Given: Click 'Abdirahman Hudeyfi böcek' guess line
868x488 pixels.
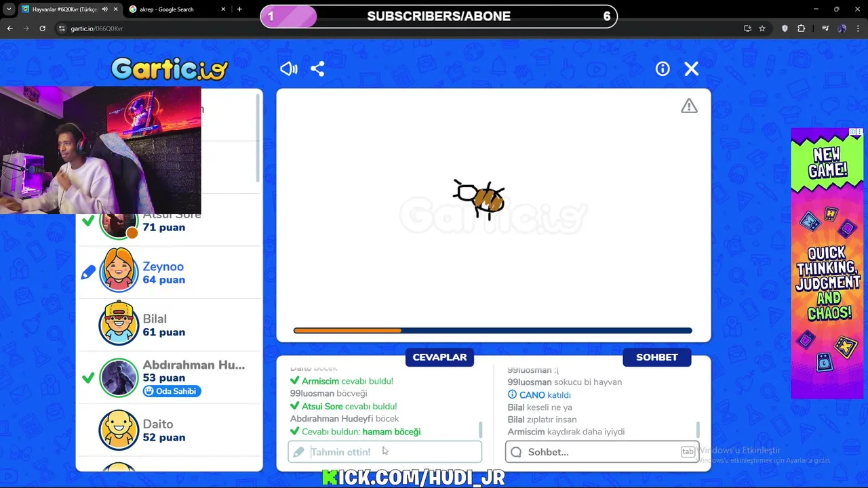Looking at the screenshot, I should click(344, 419).
